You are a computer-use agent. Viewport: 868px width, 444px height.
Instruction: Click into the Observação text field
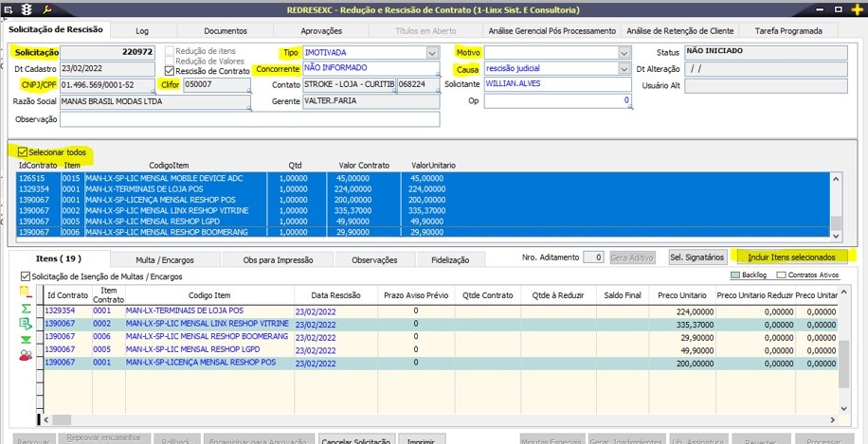[x=250, y=119]
